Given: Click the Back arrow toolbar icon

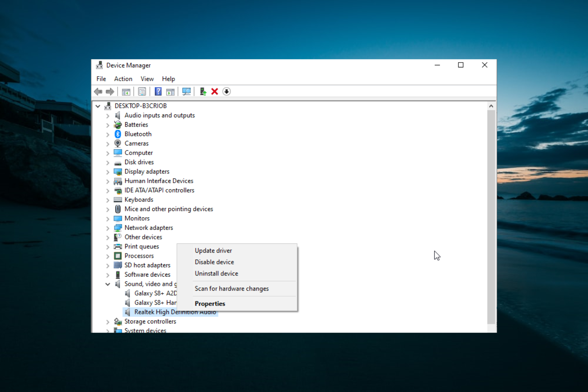Looking at the screenshot, I should (x=98, y=92).
